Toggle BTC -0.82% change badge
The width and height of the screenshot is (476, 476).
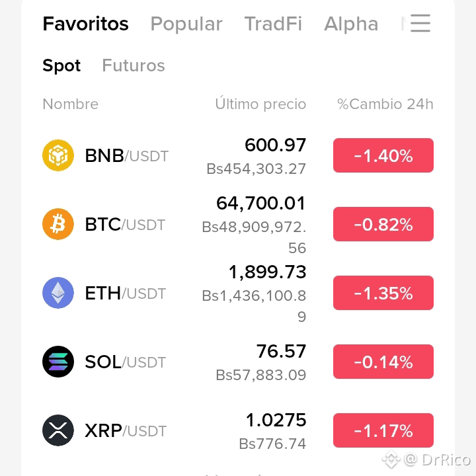[383, 224]
